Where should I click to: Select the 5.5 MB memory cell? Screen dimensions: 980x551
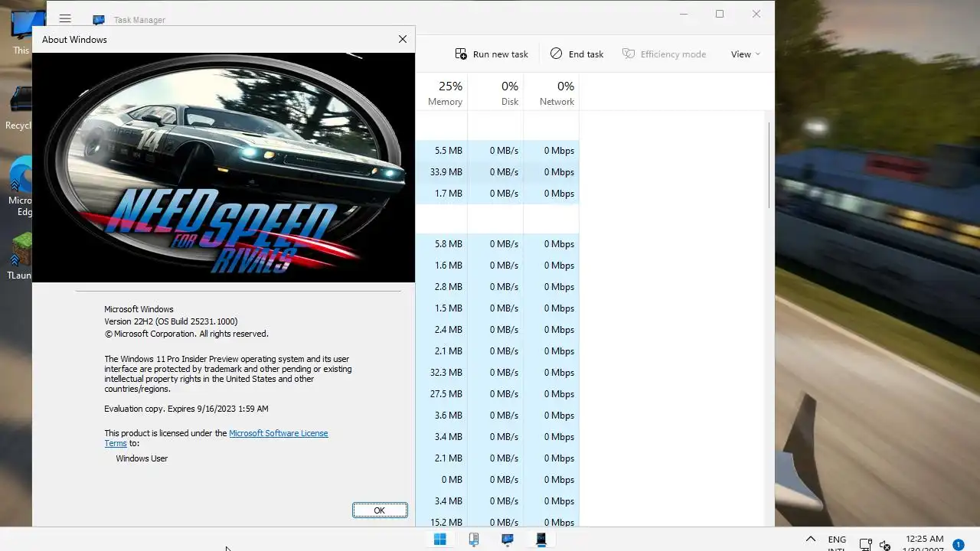pyautogui.click(x=442, y=151)
